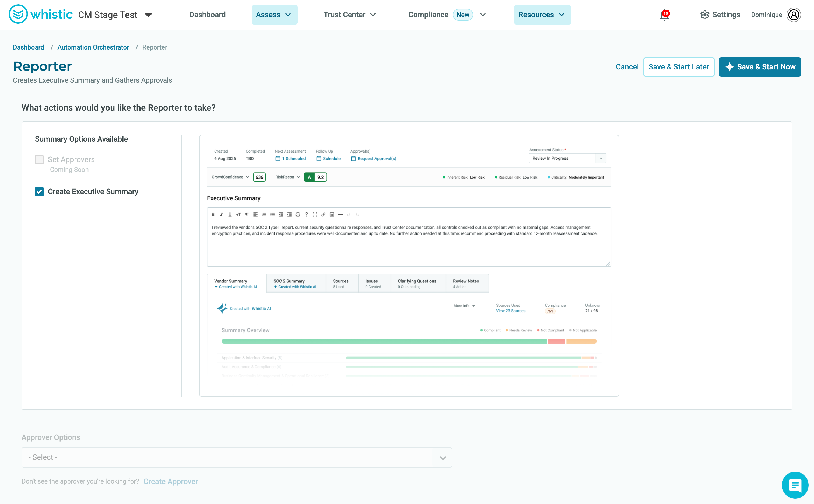Open the Dashboard breadcrumb link
Screen dimensions: 814x504
pyautogui.click(x=28, y=47)
